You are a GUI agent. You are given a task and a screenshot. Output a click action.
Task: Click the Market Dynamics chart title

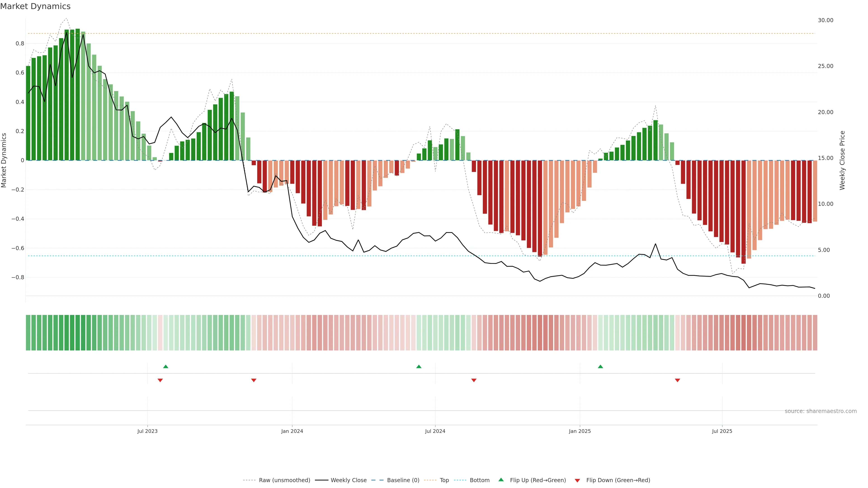[35, 6]
